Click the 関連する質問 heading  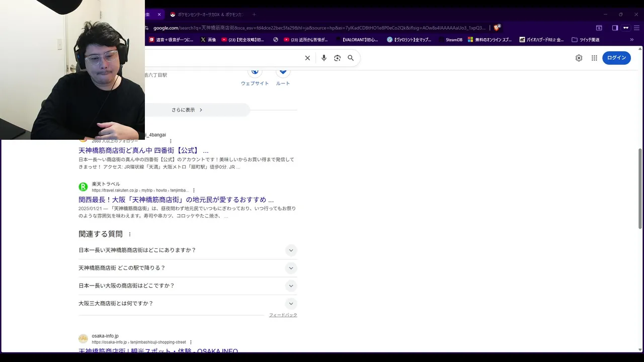101,234
